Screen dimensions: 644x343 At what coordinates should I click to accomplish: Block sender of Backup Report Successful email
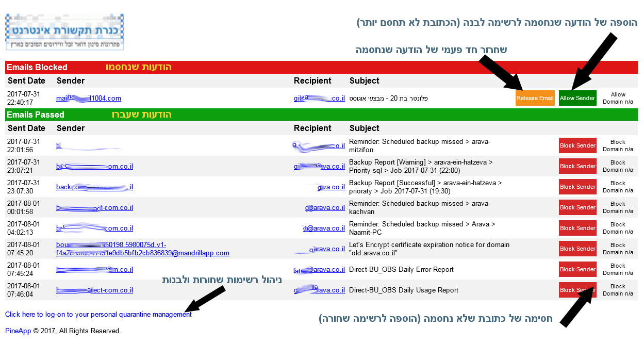click(577, 187)
